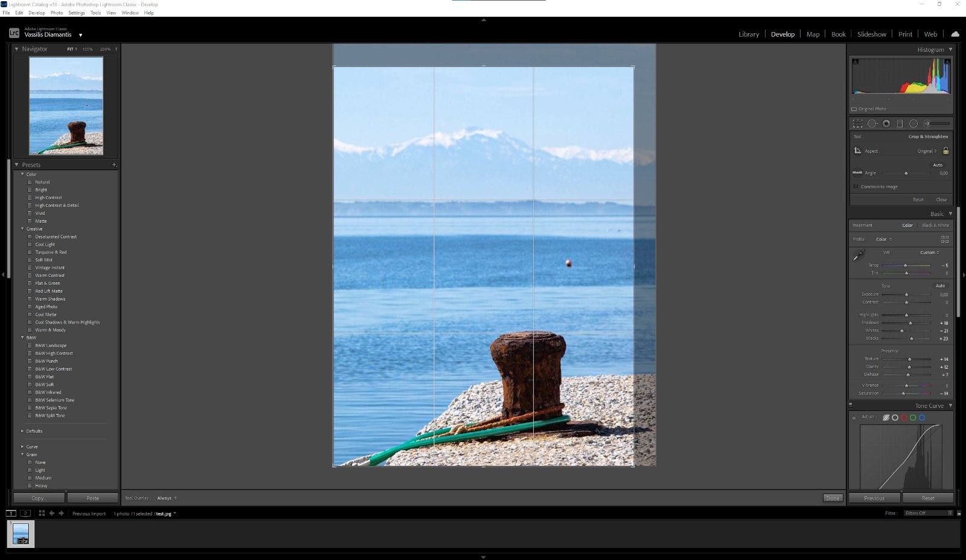The image size is (966, 560).
Task: Open the Settings menu
Action: click(x=77, y=13)
